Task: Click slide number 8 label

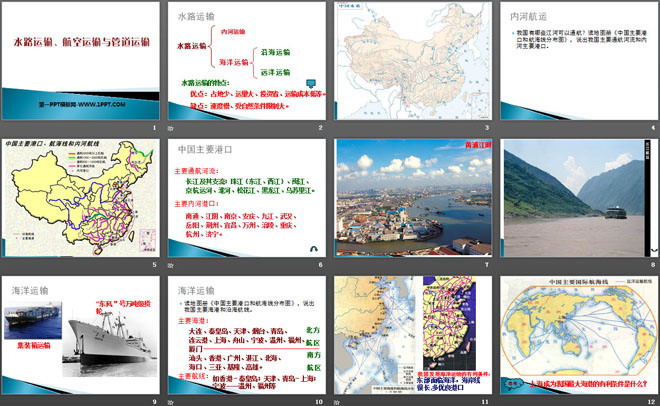Action: click(653, 265)
